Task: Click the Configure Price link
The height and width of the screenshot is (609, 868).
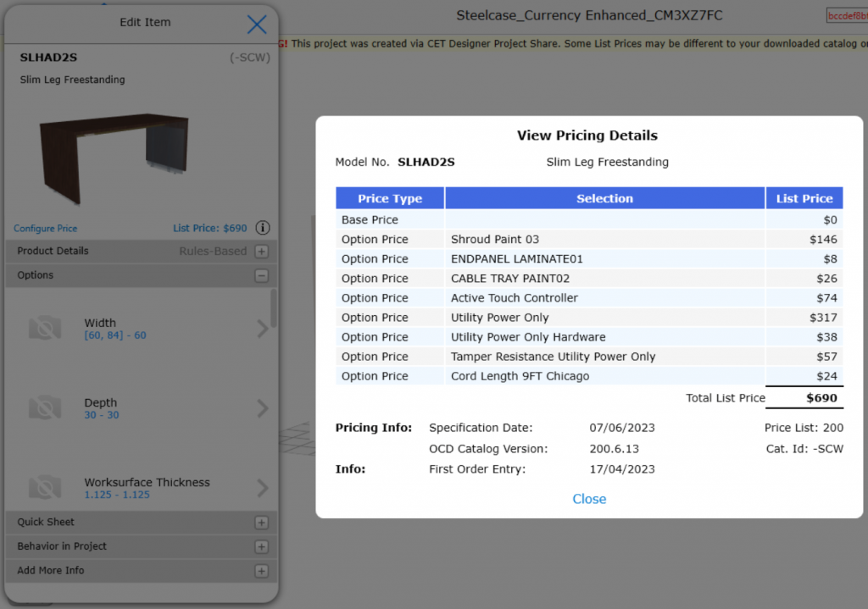Action: click(46, 229)
